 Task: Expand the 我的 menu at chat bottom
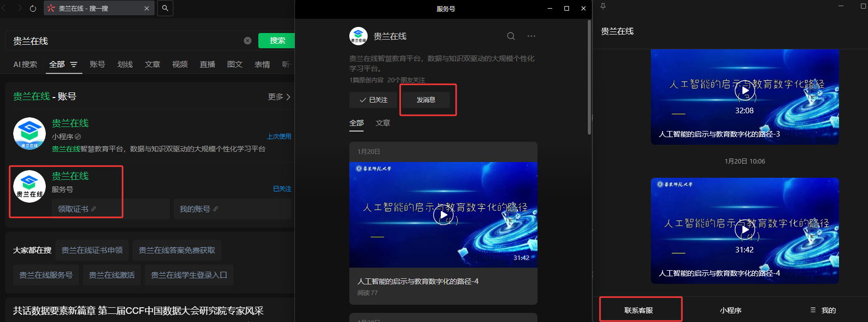[x=823, y=310]
